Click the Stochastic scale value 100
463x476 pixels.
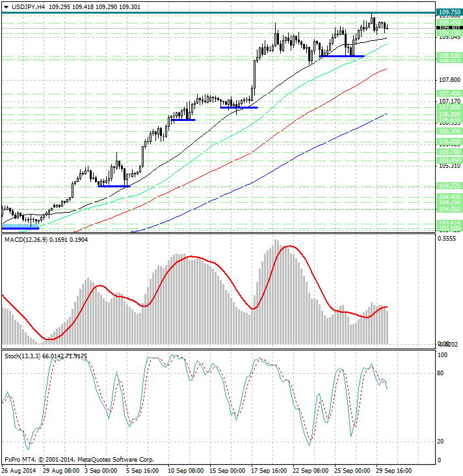[x=442, y=355]
